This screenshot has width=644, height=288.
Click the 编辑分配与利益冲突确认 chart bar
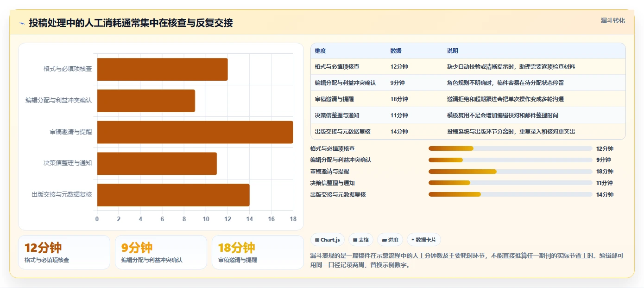tap(146, 101)
